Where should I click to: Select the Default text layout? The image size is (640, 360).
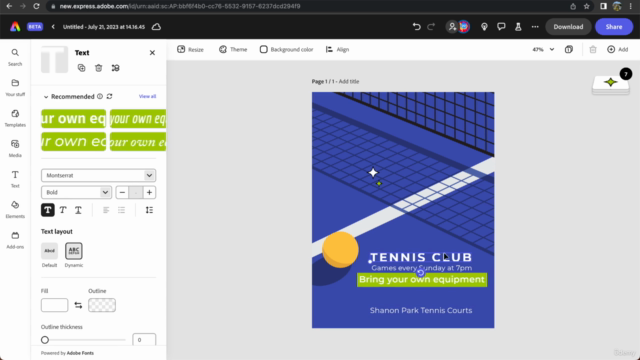tap(49, 255)
